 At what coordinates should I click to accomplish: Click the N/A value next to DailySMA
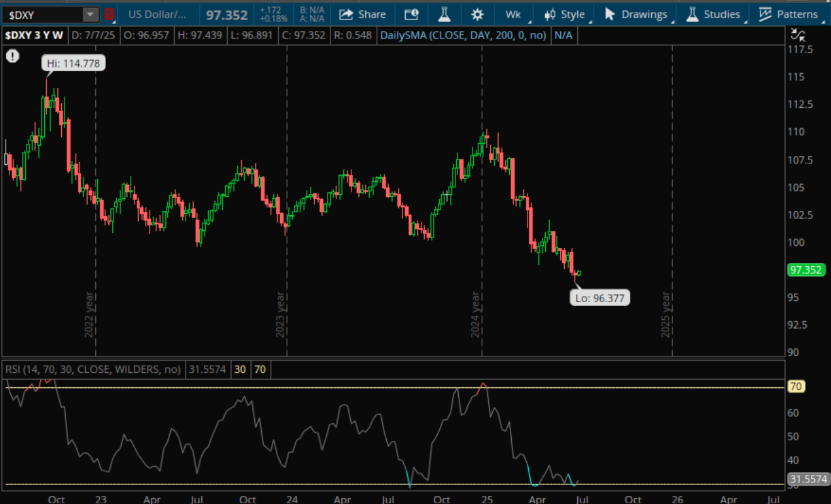(x=563, y=35)
